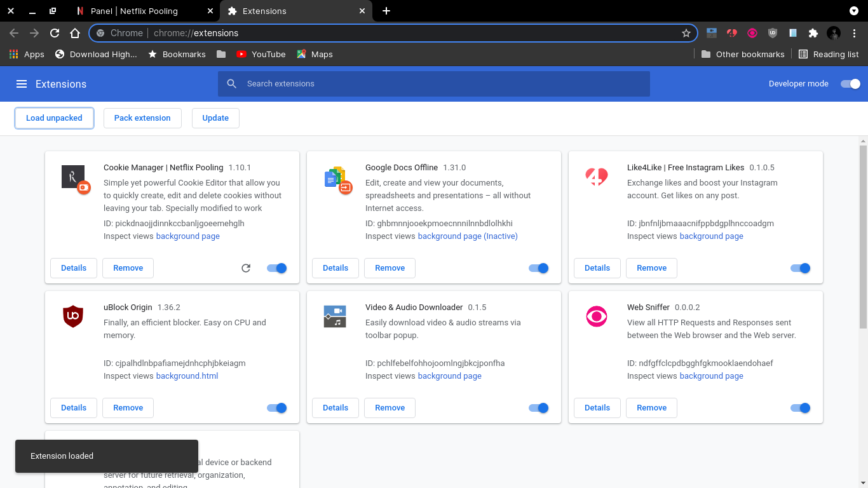Screen dimensions: 868x488
Task: Expand the unnamed bookmarks folder beside YouTube
Action: coord(221,54)
